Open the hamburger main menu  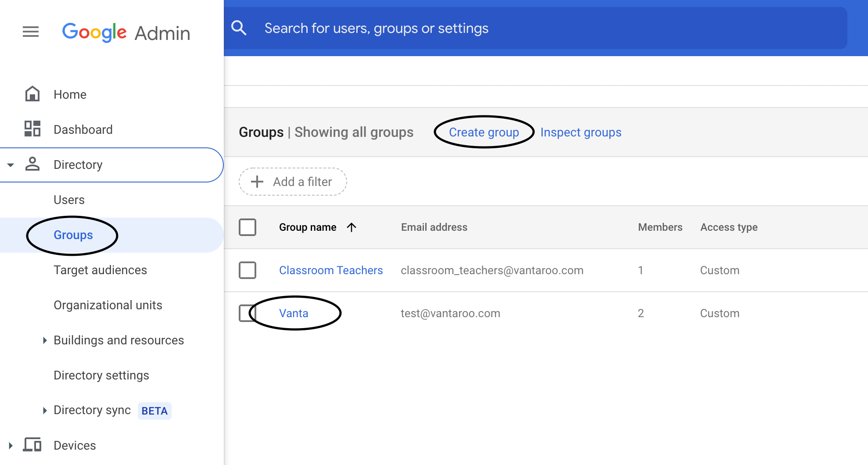[31, 32]
